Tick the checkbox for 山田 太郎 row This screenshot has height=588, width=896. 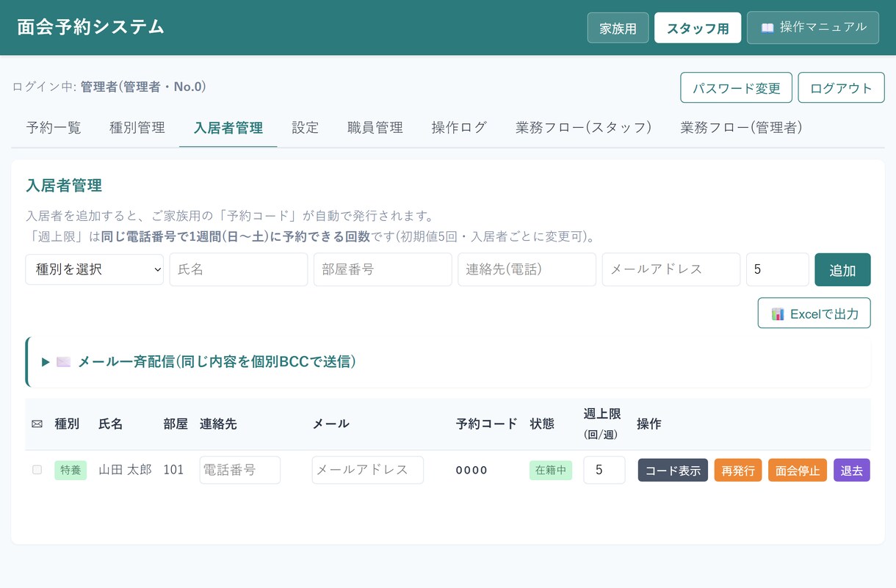[37, 470]
